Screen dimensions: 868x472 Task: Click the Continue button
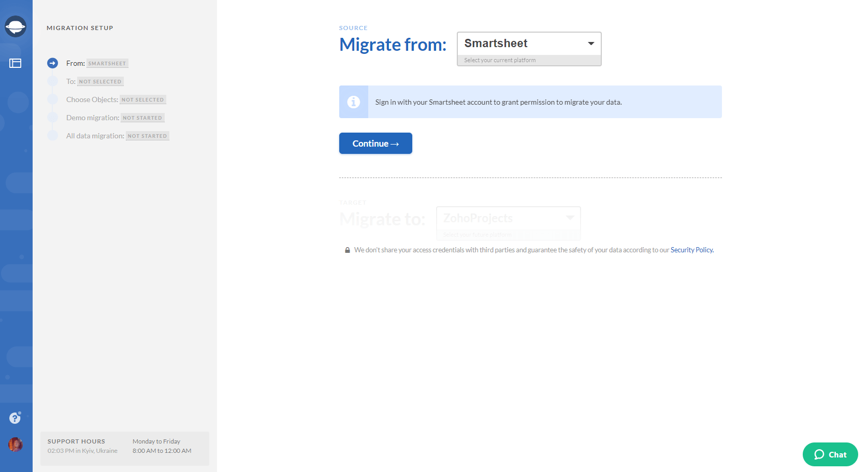point(375,144)
